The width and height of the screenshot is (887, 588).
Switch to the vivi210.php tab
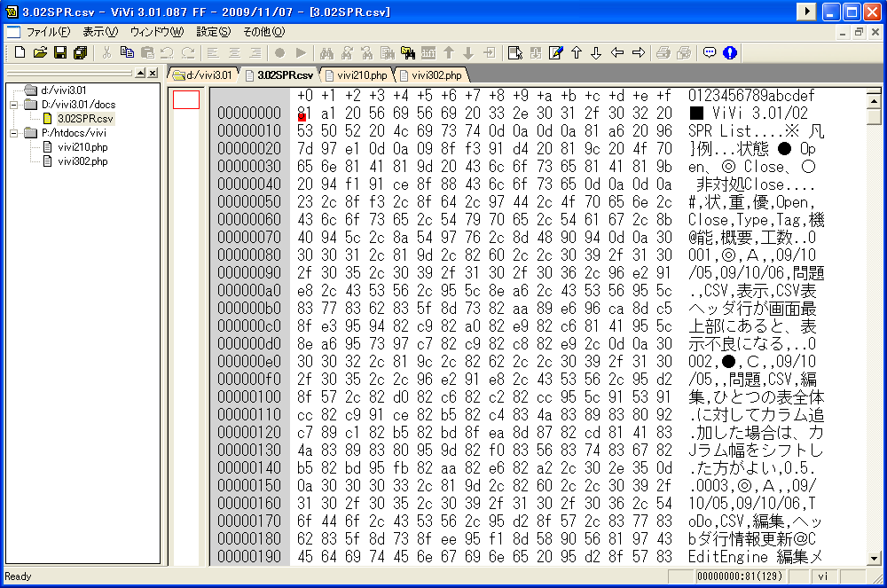tap(357, 75)
